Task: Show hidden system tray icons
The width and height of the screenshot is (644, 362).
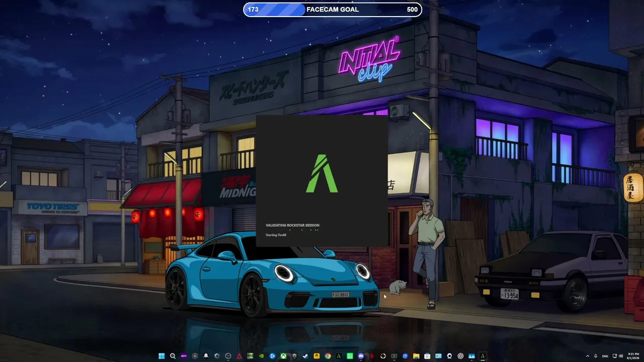Action: pos(588,356)
